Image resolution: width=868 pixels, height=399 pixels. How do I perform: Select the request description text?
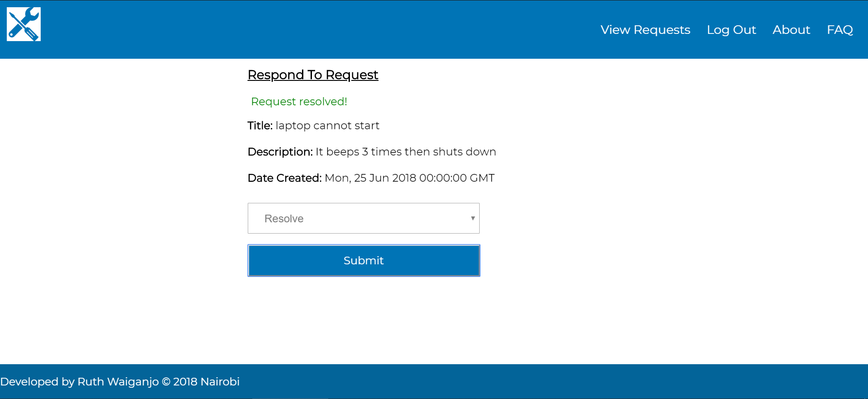(406, 152)
